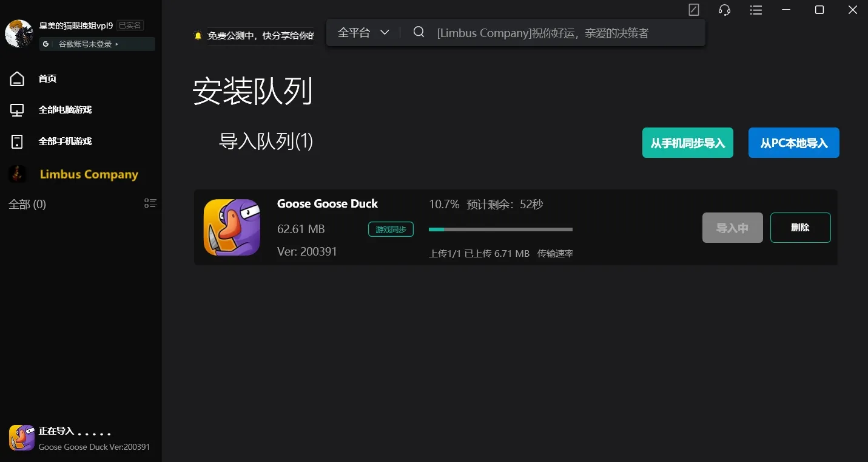Screen dimensions: 868x462
Task: Open the 免费公测中 announcement banner
Action: coord(260,36)
